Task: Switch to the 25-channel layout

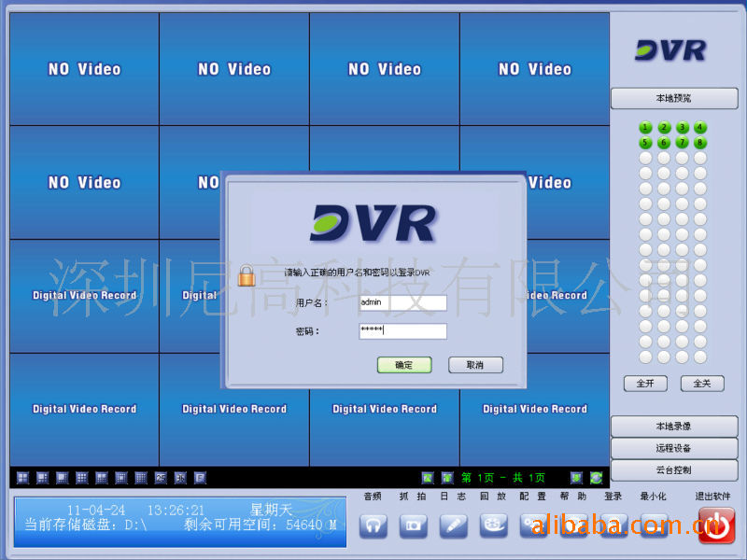Action: 161,478
